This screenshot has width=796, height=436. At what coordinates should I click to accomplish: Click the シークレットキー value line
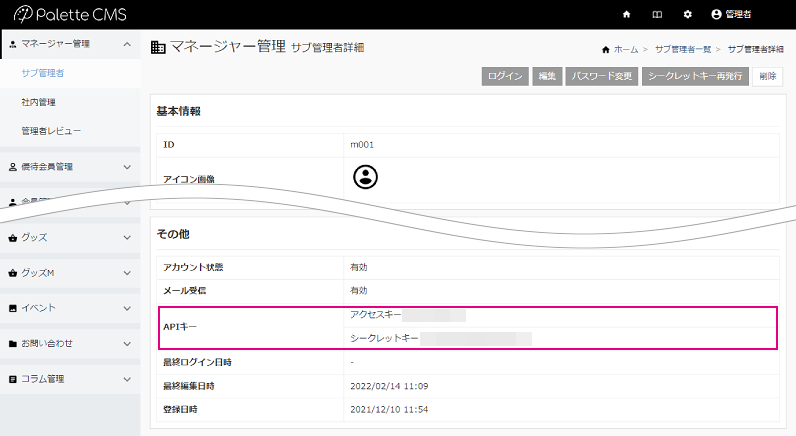[441, 338]
